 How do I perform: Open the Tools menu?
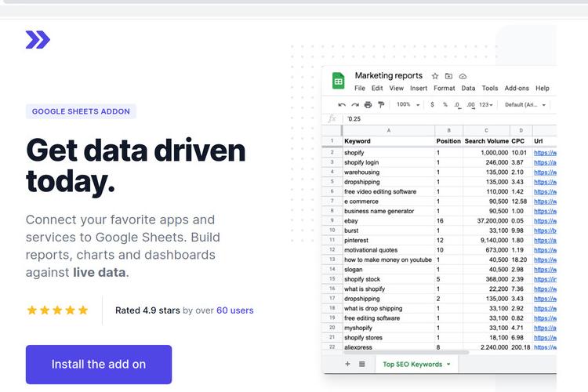490,88
